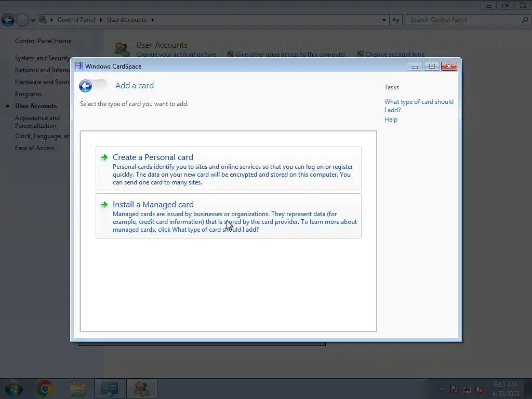Minimize the Windows CardSpace window
The width and height of the screenshot is (532, 399).
pos(415,66)
